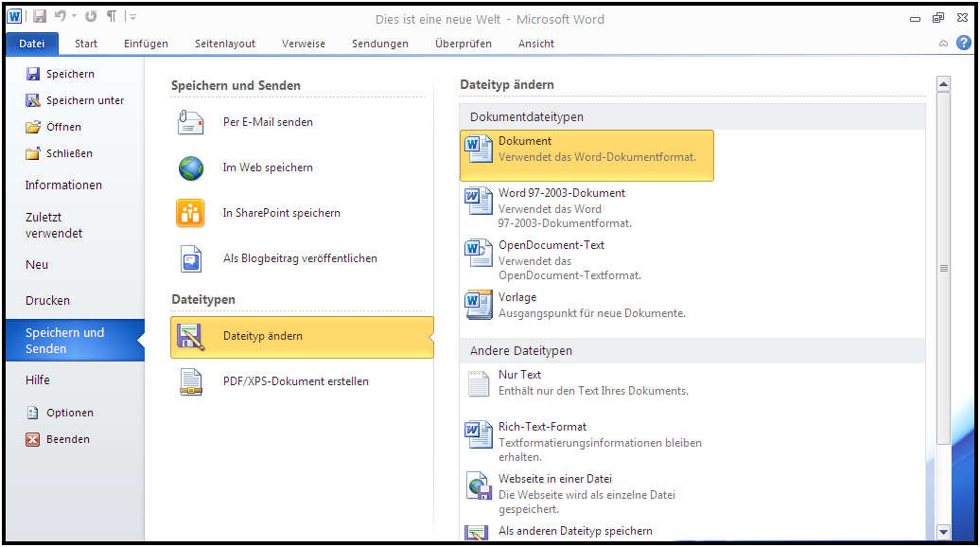The width and height of the screenshot is (980, 547).
Task: Click the Per E-Mail senden envelope icon
Action: point(191,122)
